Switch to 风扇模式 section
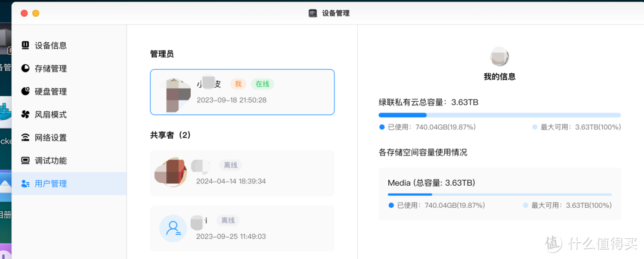644x259 pixels. pos(51,114)
